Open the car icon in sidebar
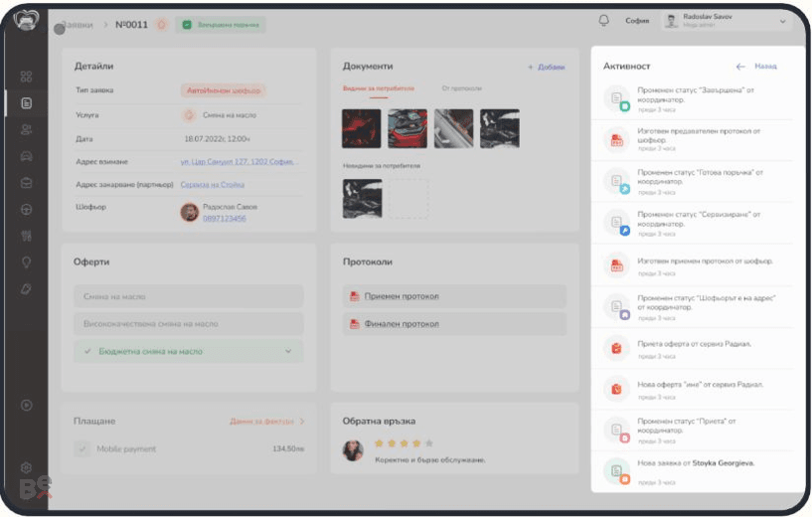 coord(26,156)
